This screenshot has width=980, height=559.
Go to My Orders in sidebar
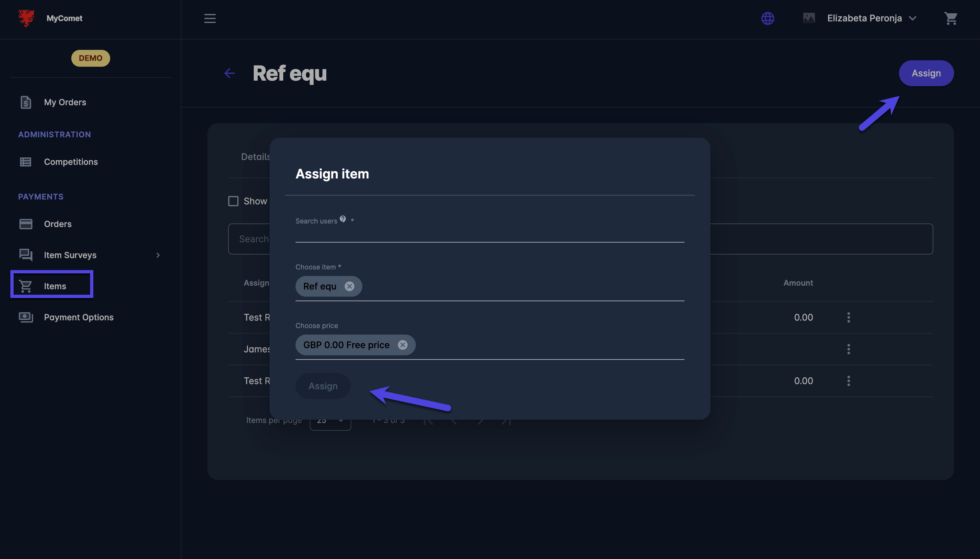(65, 103)
